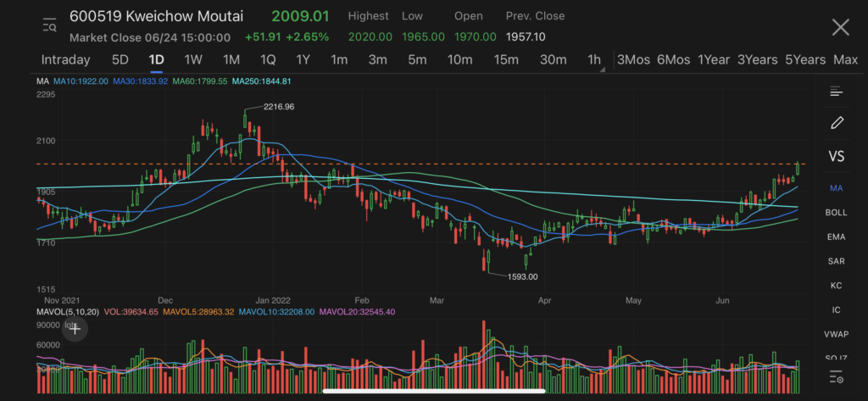Set chart range to Max
This screenshot has width=868, height=401.
pyautogui.click(x=845, y=60)
